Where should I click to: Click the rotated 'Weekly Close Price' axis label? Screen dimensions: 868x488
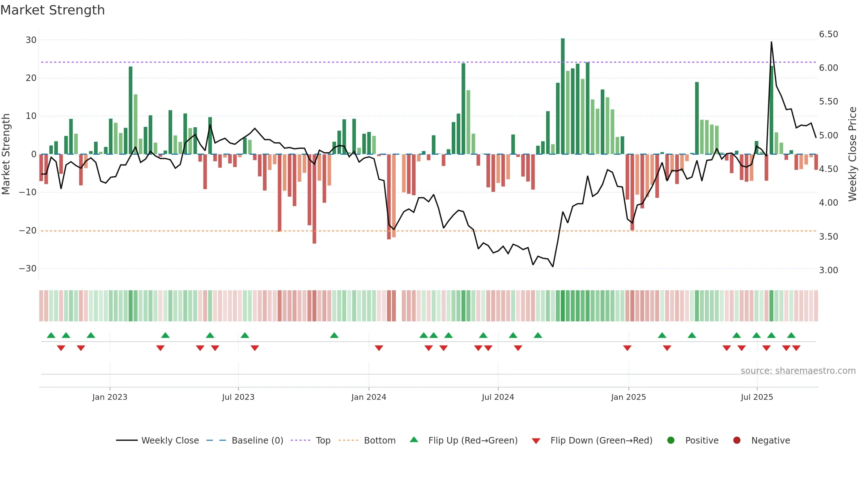[852, 154]
